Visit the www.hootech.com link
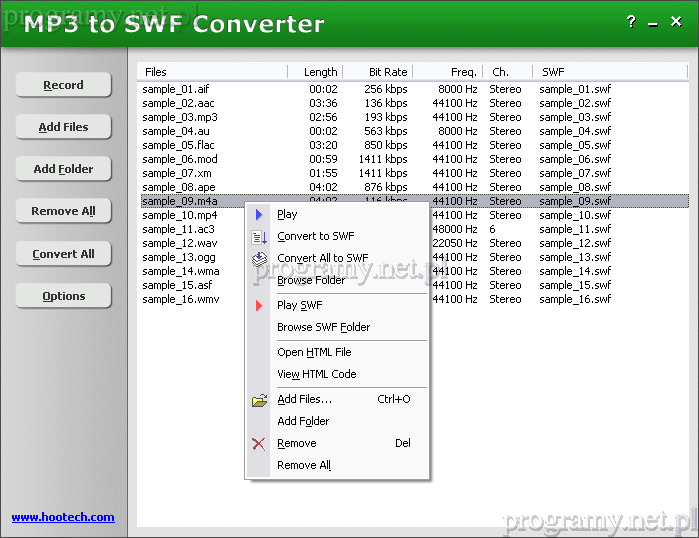 [63, 517]
